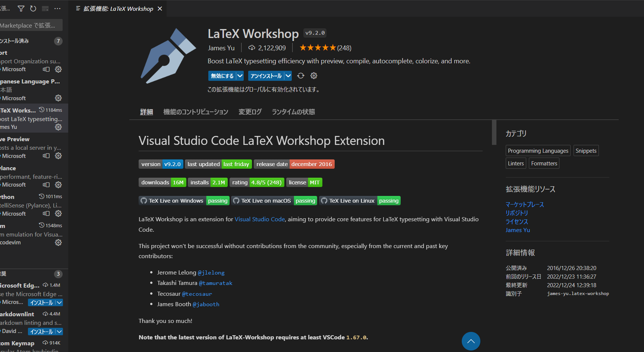Click the identifier james-yu.latex-workshop

(x=578, y=294)
